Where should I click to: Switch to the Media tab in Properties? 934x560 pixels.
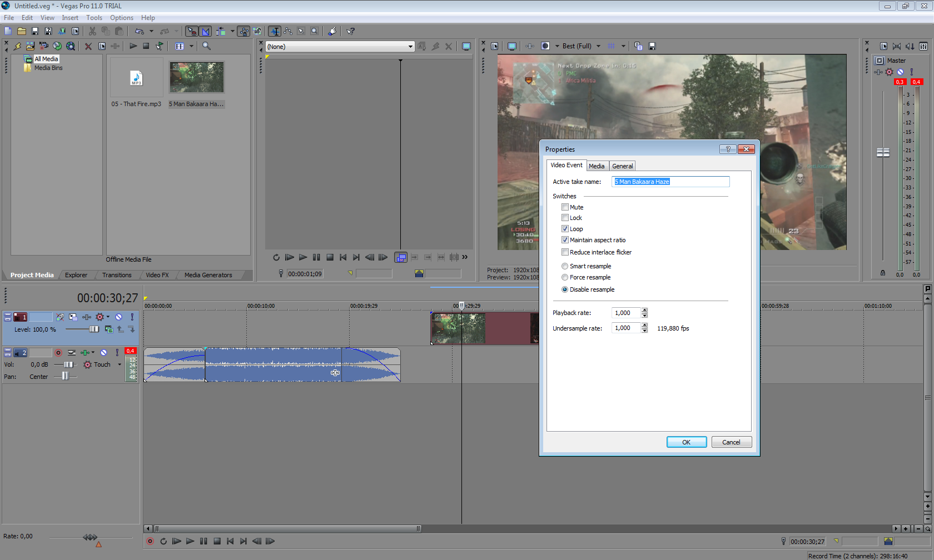point(597,166)
